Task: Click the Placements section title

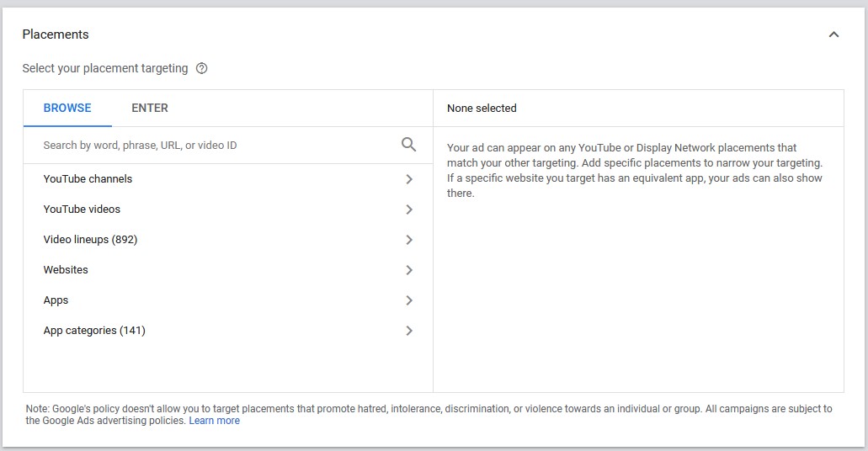Action: tap(56, 34)
